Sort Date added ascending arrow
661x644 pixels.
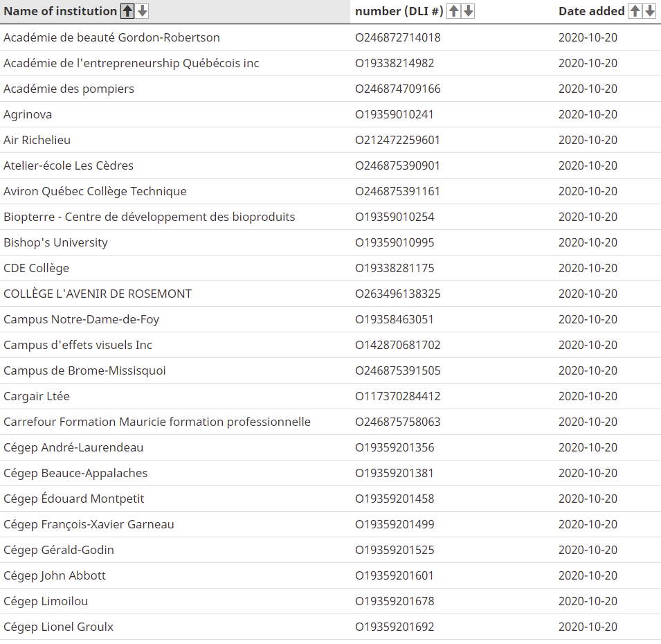(635, 11)
